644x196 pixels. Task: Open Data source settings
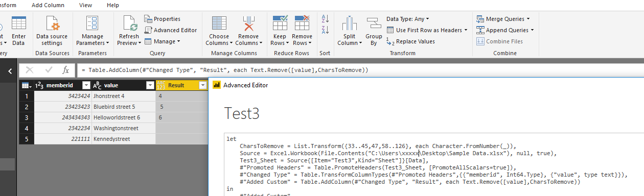52,31
